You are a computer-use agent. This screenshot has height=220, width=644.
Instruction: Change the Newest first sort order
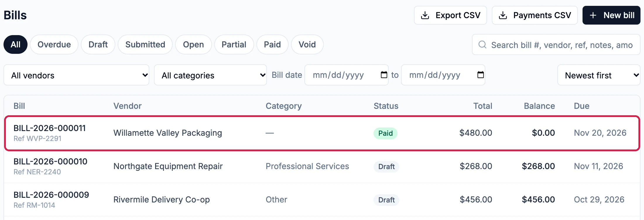point(599,75)
